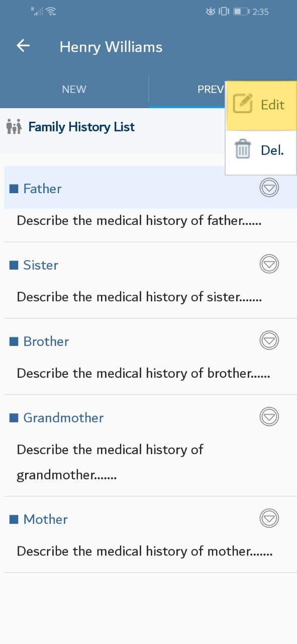Go back using the arrow icon
297x644 pixels.
pyautogui.click(x=23, y=46)
